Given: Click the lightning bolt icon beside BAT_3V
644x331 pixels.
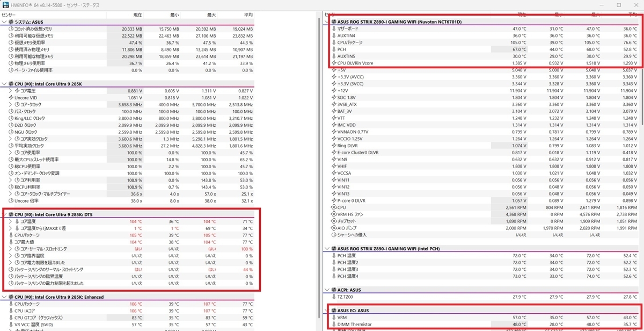Looking at the screenshot, I should 334,111.
